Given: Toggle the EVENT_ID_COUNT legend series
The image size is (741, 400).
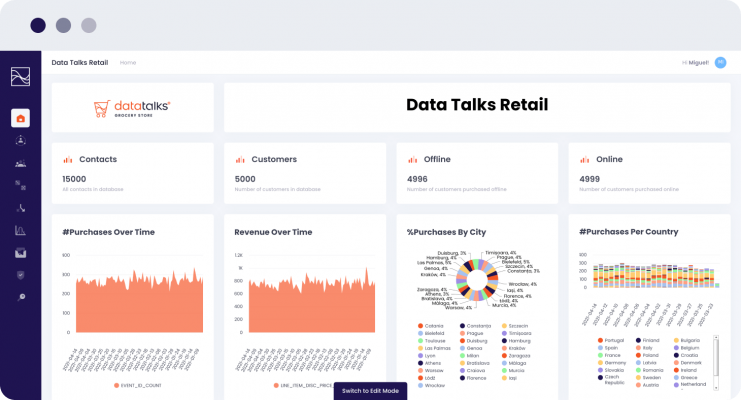Looking at the screenshot, I should coord(138,385).
